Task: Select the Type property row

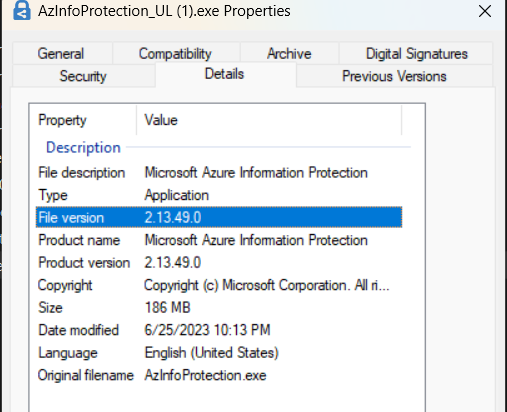Action: [219, 195]
